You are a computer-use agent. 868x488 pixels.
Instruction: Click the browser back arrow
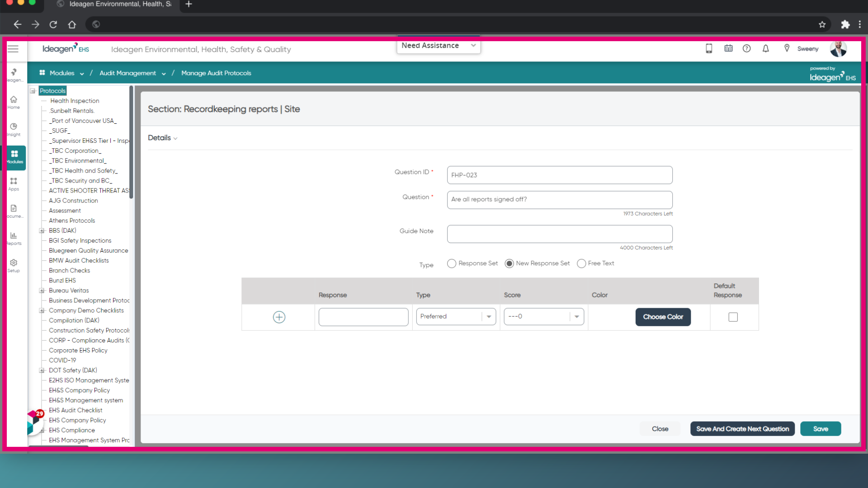(x=18, y=24)
